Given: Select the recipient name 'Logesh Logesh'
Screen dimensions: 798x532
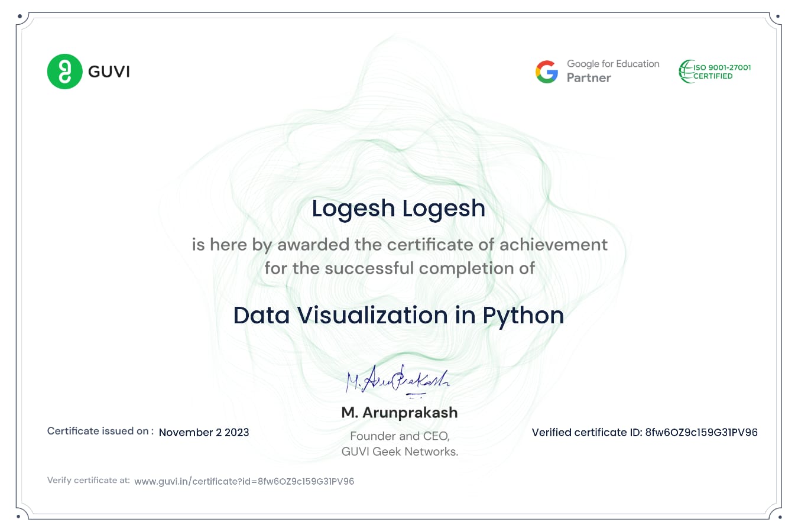Looking at the screenshot, I should pos(398,209).
